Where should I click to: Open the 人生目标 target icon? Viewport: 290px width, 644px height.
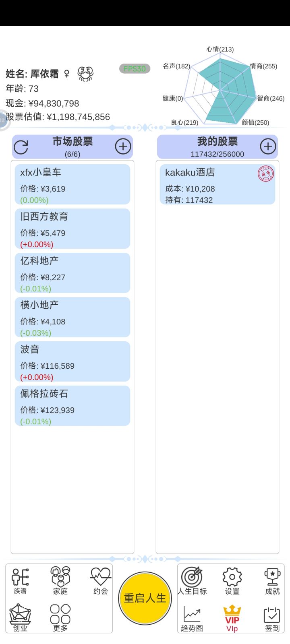click(192, 581)
